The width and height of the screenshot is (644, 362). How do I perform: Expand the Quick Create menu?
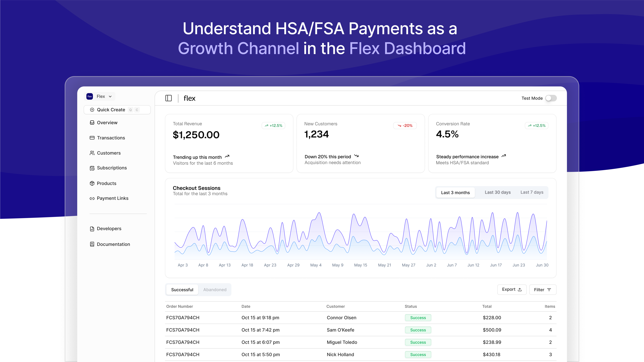111,110
